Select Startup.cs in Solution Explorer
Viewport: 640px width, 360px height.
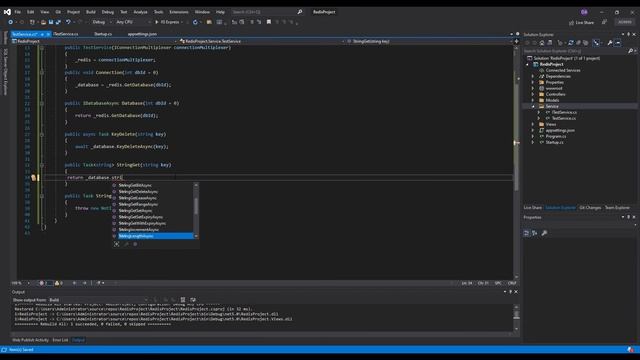point(554,142)
